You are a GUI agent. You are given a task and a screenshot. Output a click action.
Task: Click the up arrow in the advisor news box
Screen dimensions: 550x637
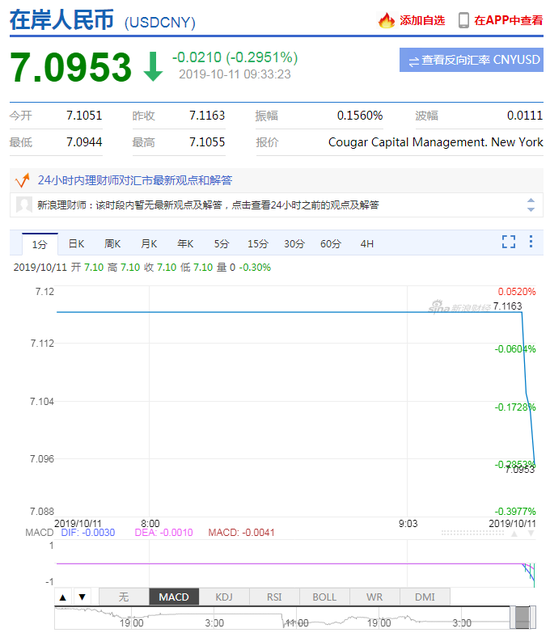tap(531, 200)
